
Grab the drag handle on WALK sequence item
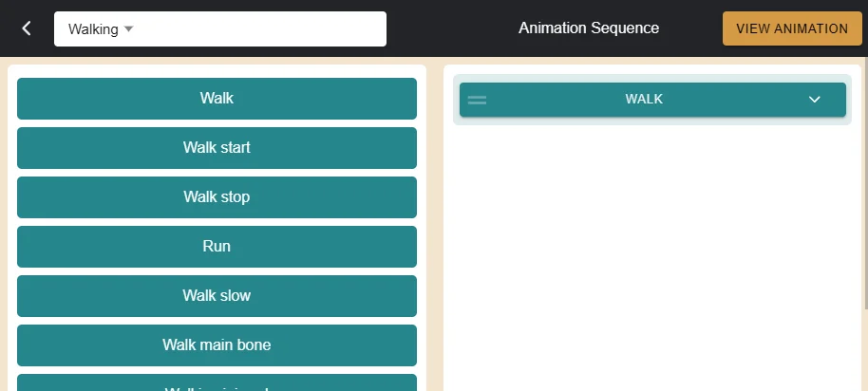[x=477, y=100]
